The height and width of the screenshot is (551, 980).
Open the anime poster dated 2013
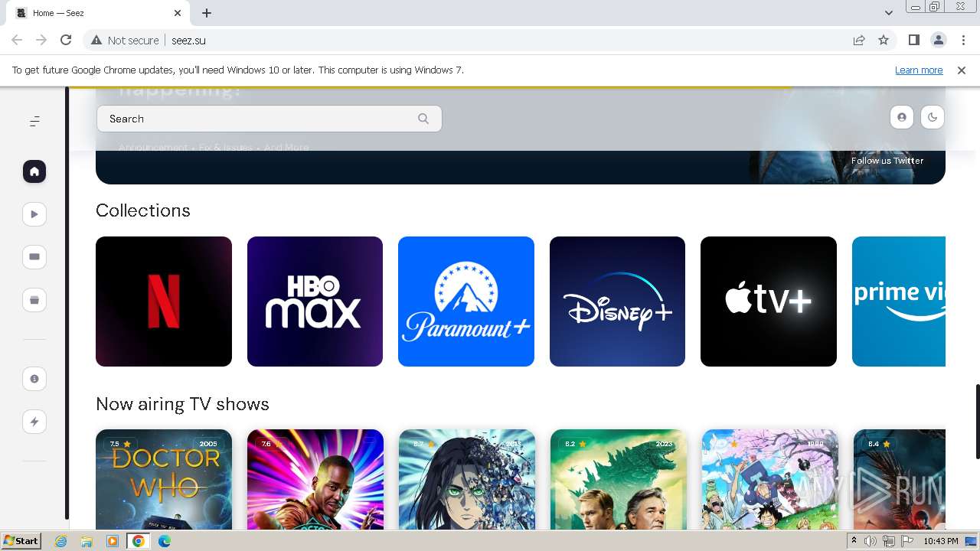click(x=466, y=479)
